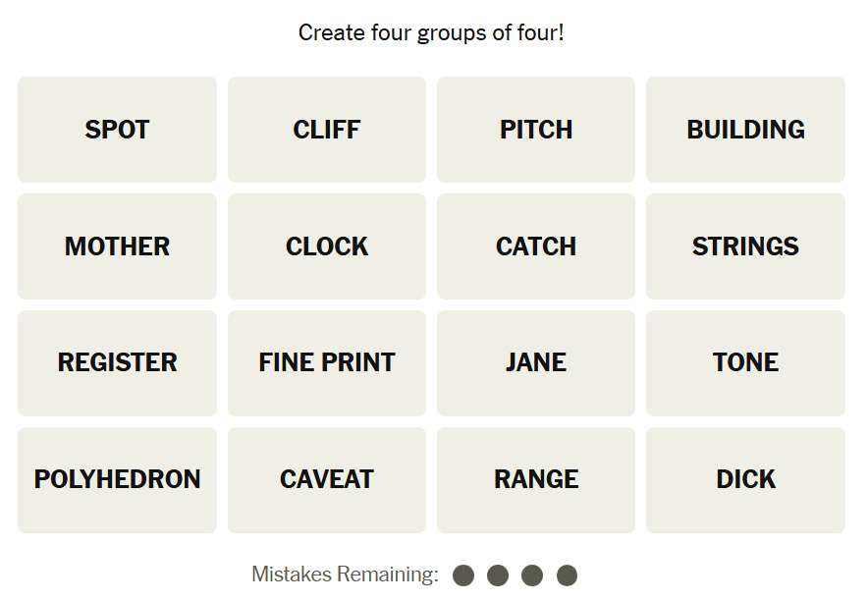Select the CLIFF word tile
Viewport: 868px width, 602px height.
(327, 130)
